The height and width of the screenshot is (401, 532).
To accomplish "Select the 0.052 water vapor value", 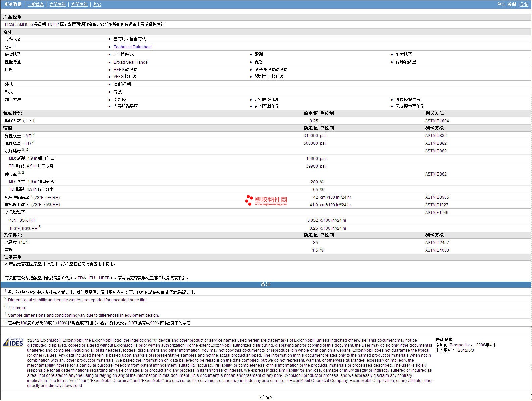I will pyautogui.click(x=313, y=220).
